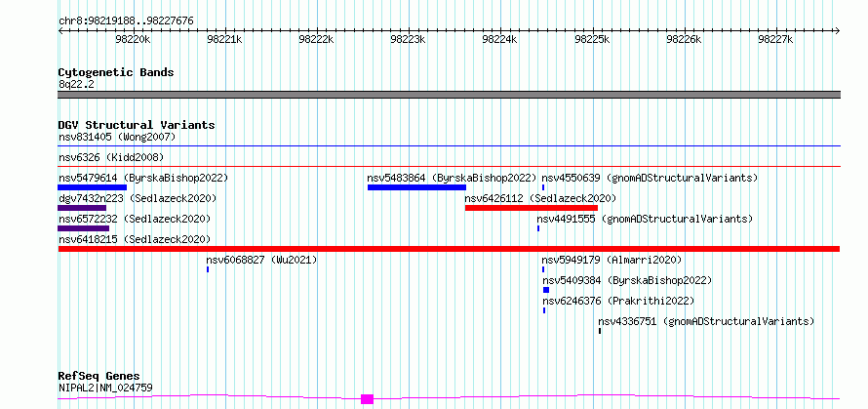868x409 pixels.
Task: Click the nsv5479614 blue variant bar
Action: coord(93,187)
